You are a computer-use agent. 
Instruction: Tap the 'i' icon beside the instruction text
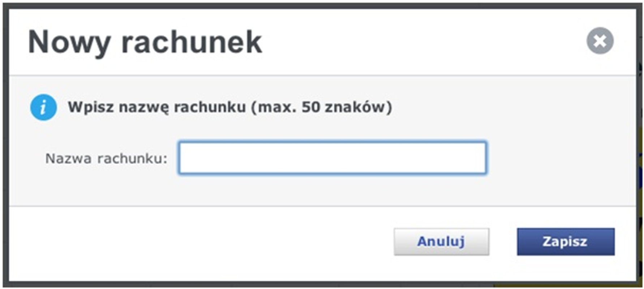tap(43, 107)
